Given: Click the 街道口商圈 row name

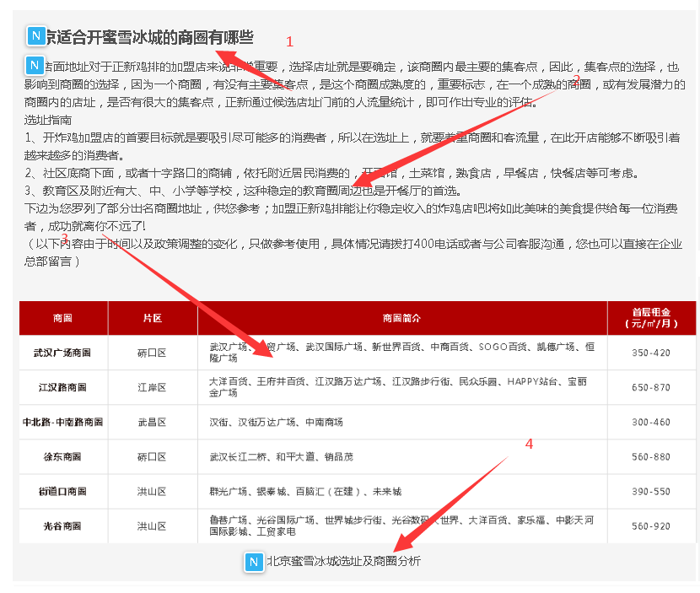Looking at the screenshot, I should (62, 492).
